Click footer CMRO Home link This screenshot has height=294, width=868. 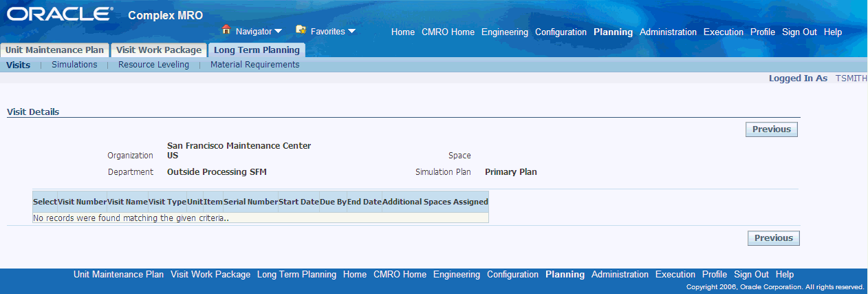400,274
